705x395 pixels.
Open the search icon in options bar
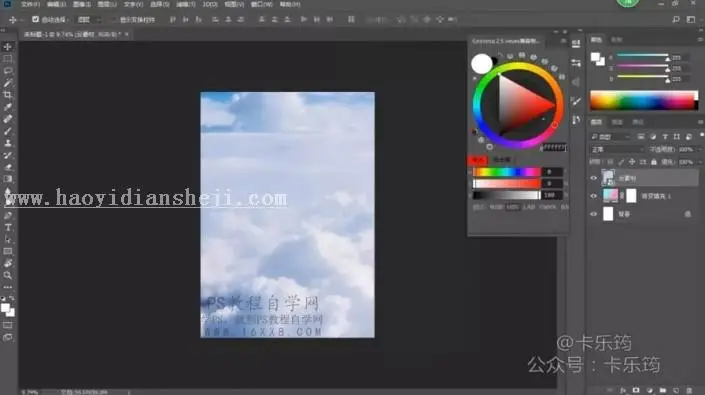tap(676, 19)
